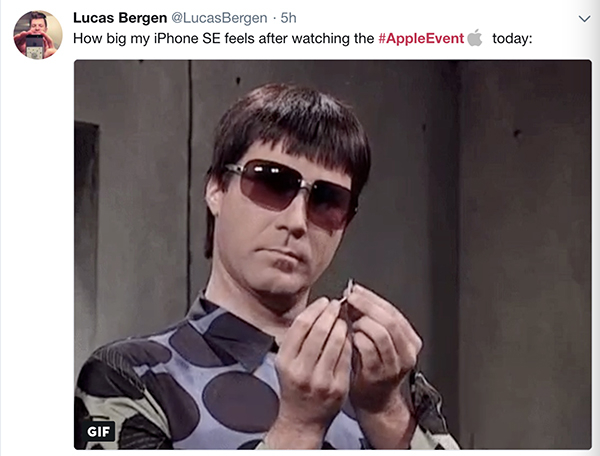Expand the tweet options chevron menu

click(x=584, y=19)
